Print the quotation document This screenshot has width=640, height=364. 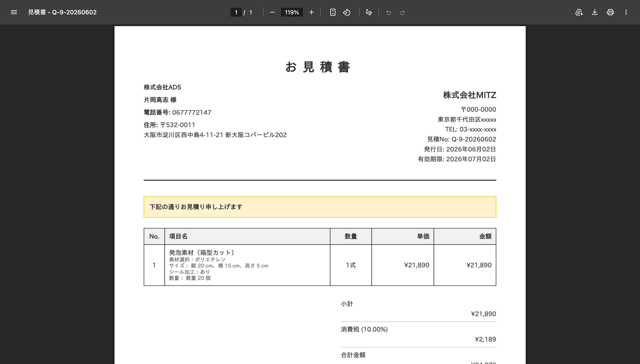click(610, 12)
